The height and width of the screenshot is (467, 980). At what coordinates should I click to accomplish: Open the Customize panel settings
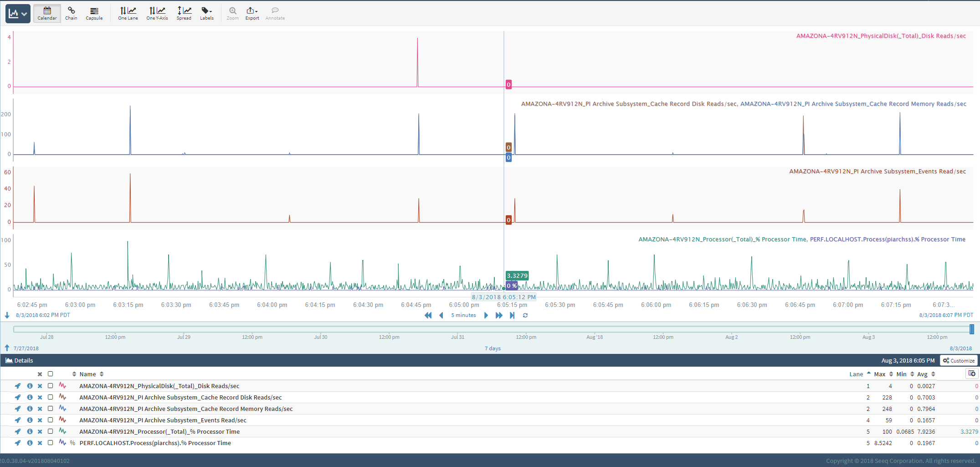tap(959, 360)
